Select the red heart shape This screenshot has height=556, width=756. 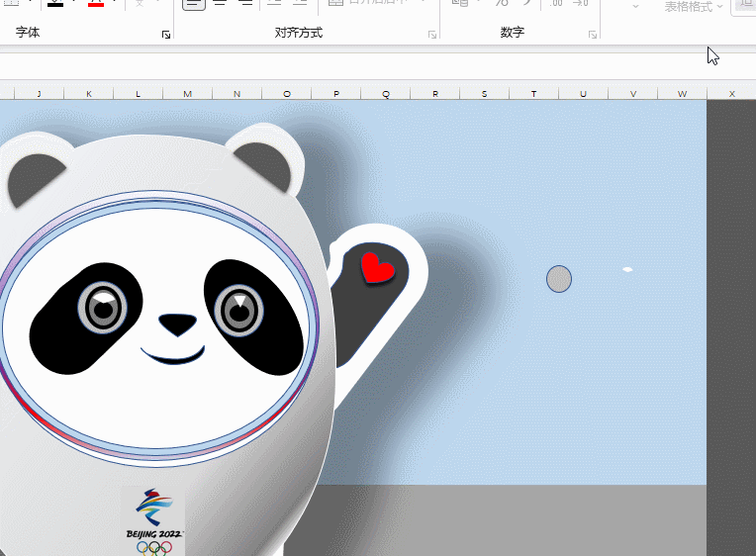click(x=378, y=268)
